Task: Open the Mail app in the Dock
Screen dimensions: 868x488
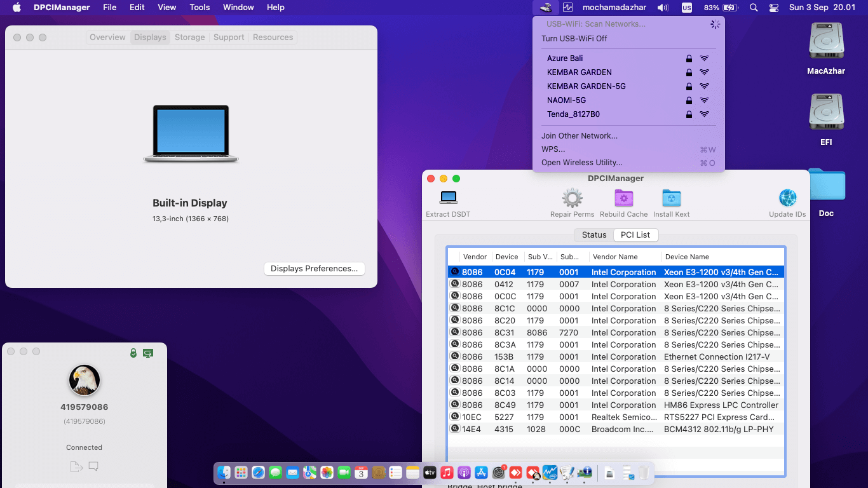Action: click(292, 472)
